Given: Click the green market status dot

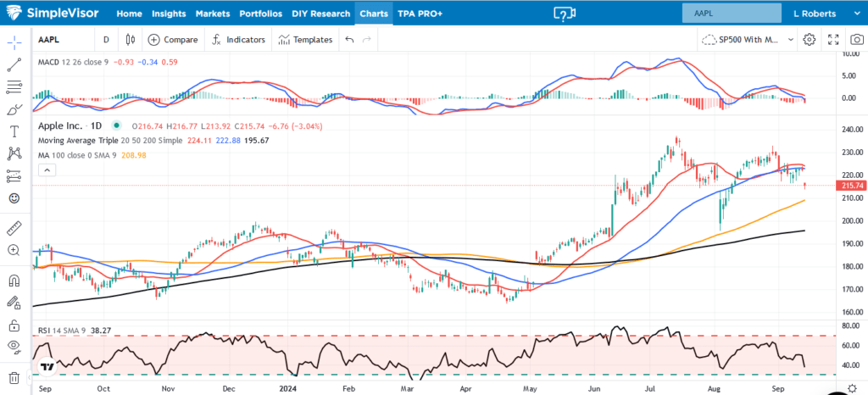Looking at the screenshot, I should click(x=115, y=126).
